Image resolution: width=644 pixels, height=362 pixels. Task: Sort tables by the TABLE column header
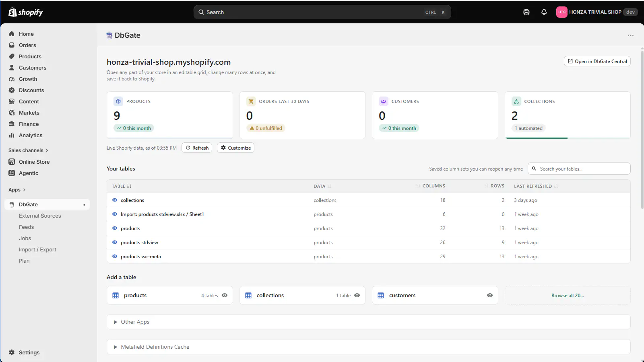pos(122,186)
